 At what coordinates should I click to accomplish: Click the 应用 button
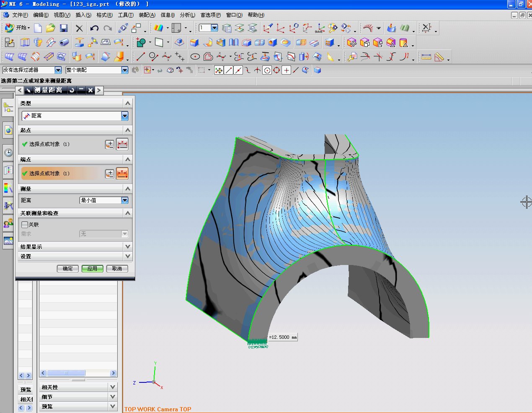click(93, 269)
